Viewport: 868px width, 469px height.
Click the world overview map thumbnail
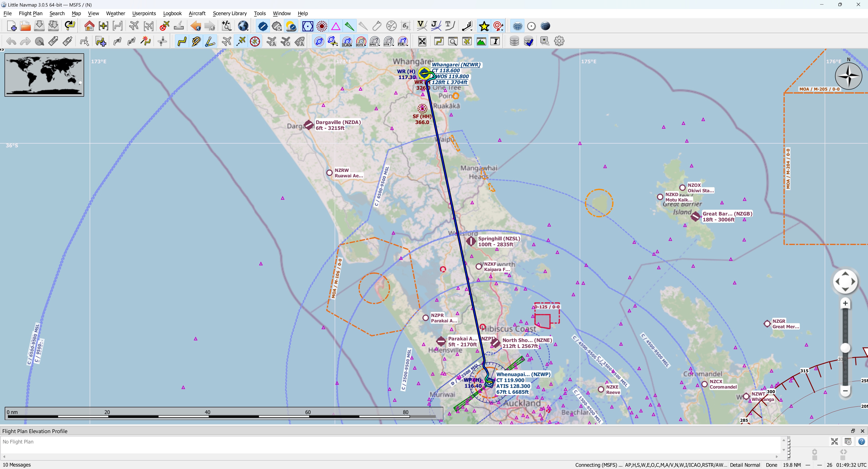44,74
